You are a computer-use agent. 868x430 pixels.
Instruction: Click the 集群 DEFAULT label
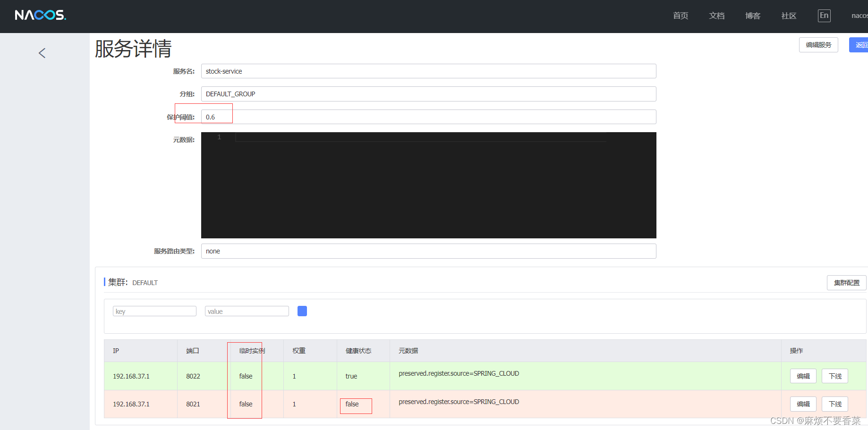point(133,282)
